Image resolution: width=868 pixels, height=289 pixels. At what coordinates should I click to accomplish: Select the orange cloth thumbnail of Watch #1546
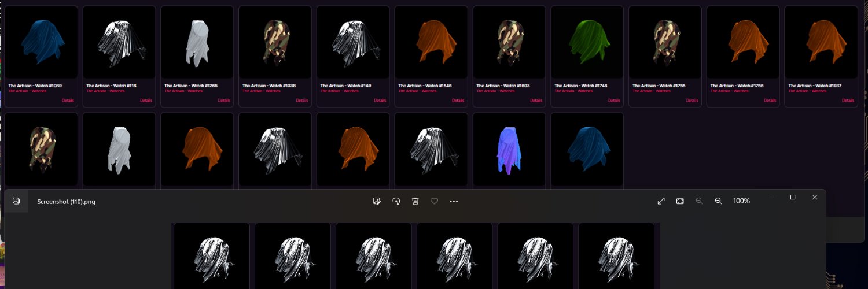[x=432, y=42]
